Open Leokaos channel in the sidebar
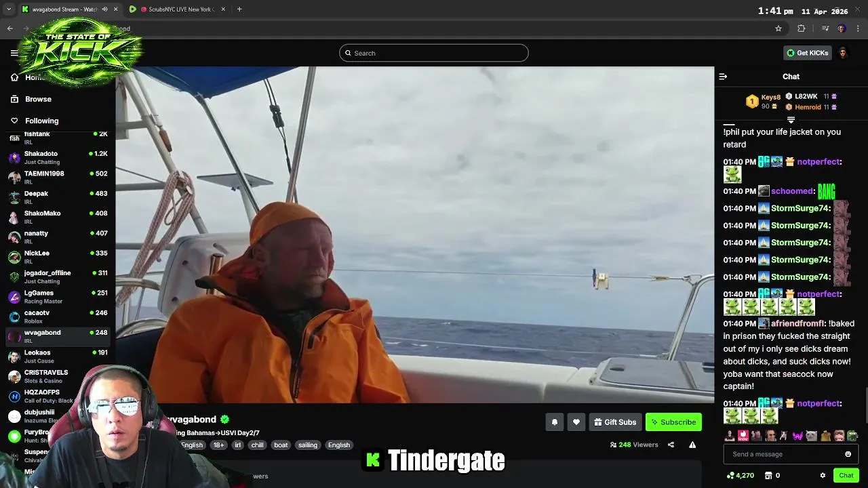868x488 pixels. (x=58, y=357)
